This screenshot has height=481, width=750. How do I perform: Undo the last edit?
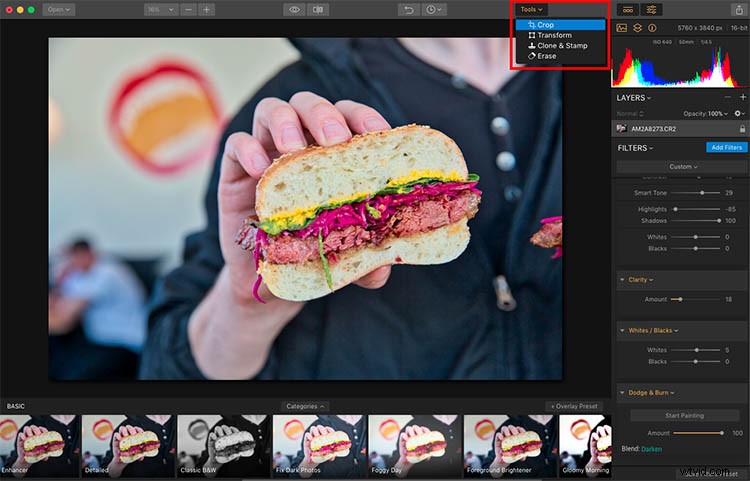pyautogui.click(x=409, y=10)
